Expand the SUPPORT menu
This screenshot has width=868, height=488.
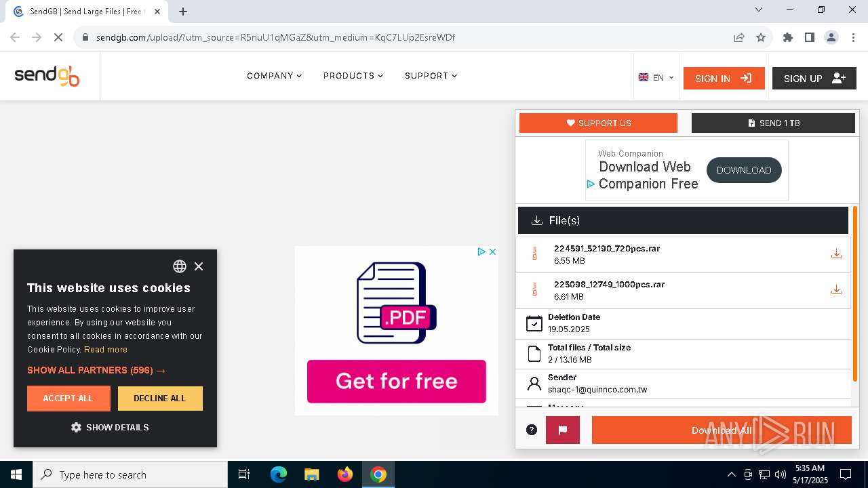(x=431, y=76)
